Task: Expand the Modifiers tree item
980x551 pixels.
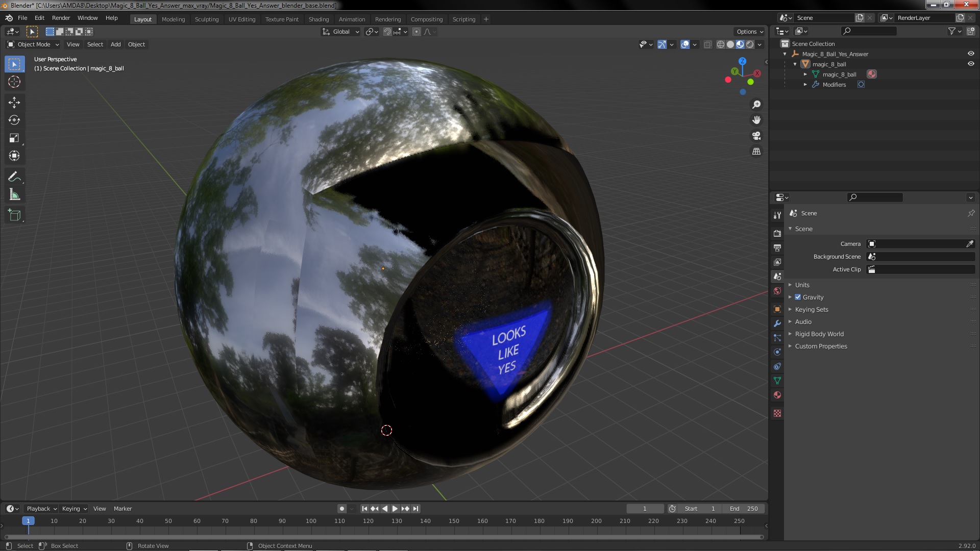Action: pyautogui.click(x=805, y=85)
